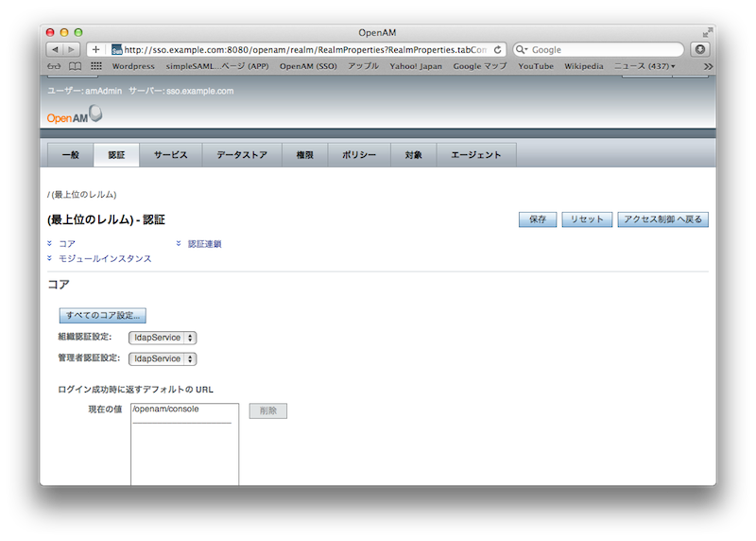Image resolution: width=756 pixels, height=541 pixels.
Task: Click the browser forward arrow button
Action: [x=72, y=49]
